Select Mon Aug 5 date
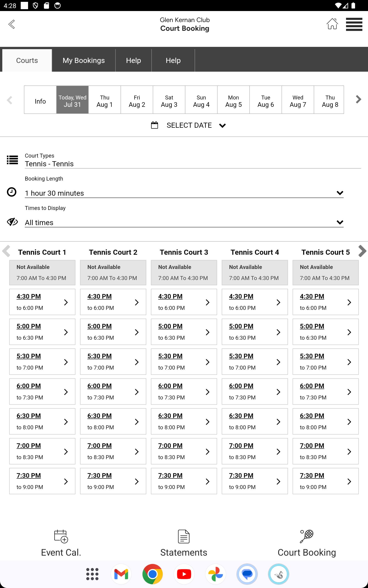Image resolution: width=368 pixels, height=588 pixels. tap(233, 100)
